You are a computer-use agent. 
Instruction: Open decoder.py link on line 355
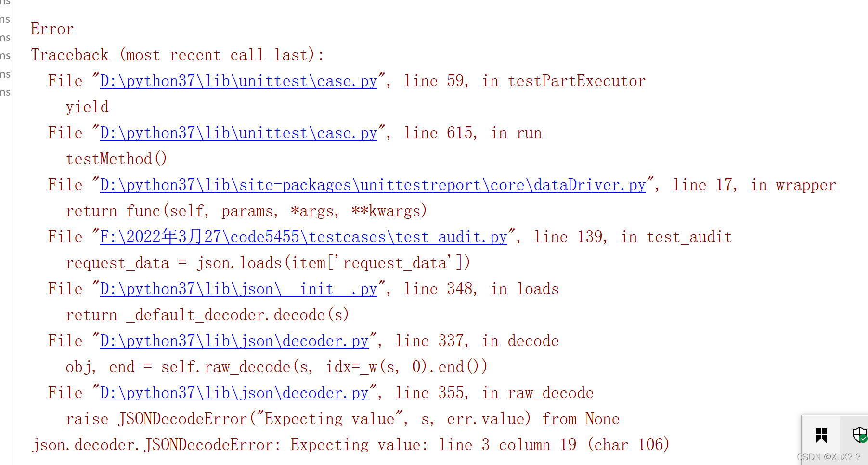coord(234,393)
